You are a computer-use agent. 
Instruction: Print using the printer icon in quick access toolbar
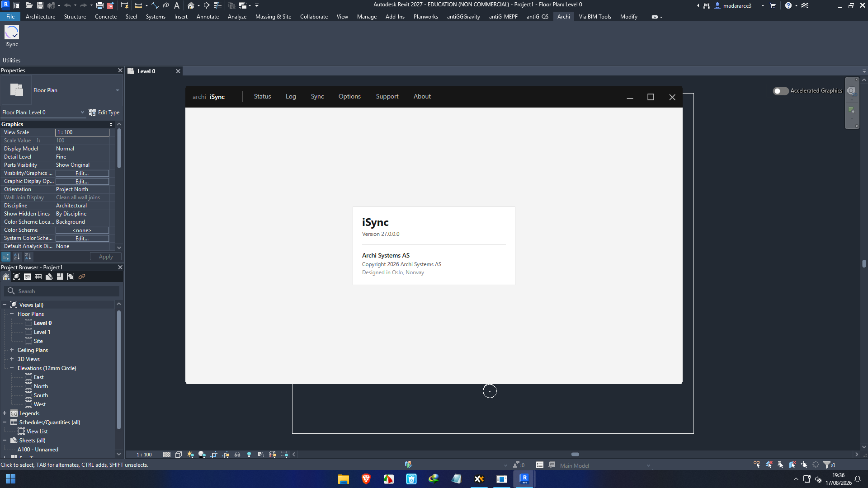tap(100, 5)
